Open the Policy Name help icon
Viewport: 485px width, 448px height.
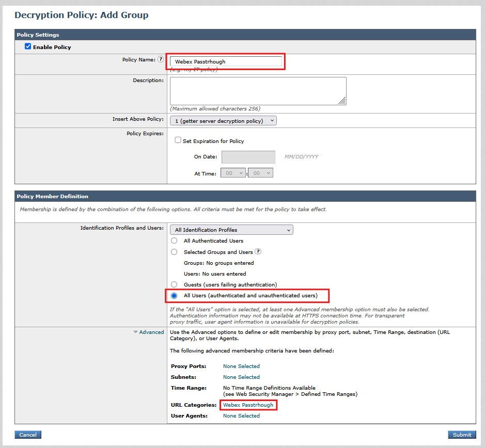(161, 59)
